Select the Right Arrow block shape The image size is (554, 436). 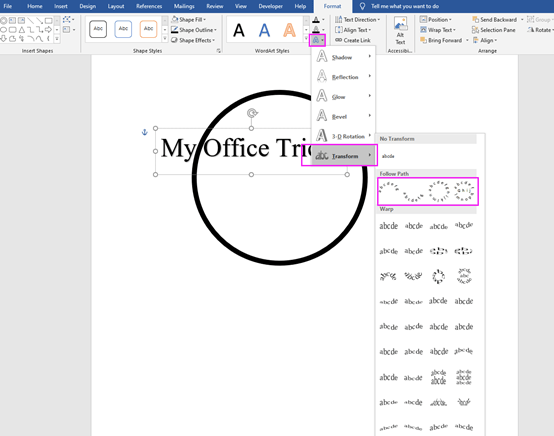(48, 30)
